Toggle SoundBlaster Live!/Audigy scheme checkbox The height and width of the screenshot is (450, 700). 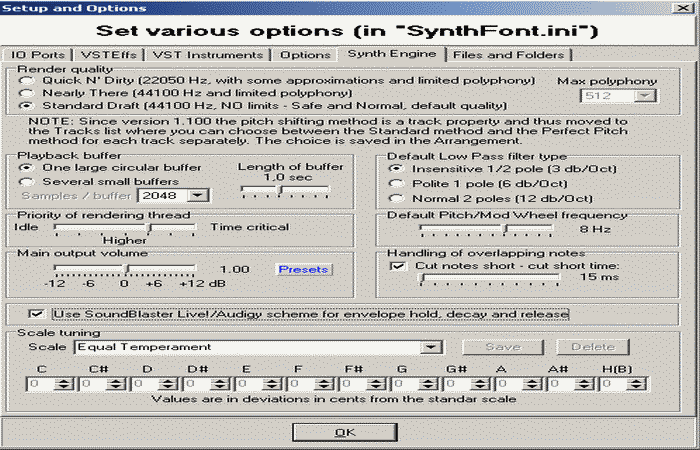coord(37,314)
